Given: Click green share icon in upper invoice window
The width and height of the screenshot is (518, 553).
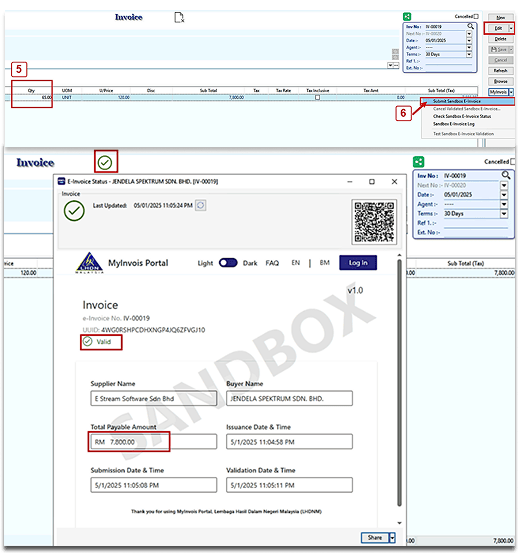Looking at the screenshot, I should click(407, 17).
